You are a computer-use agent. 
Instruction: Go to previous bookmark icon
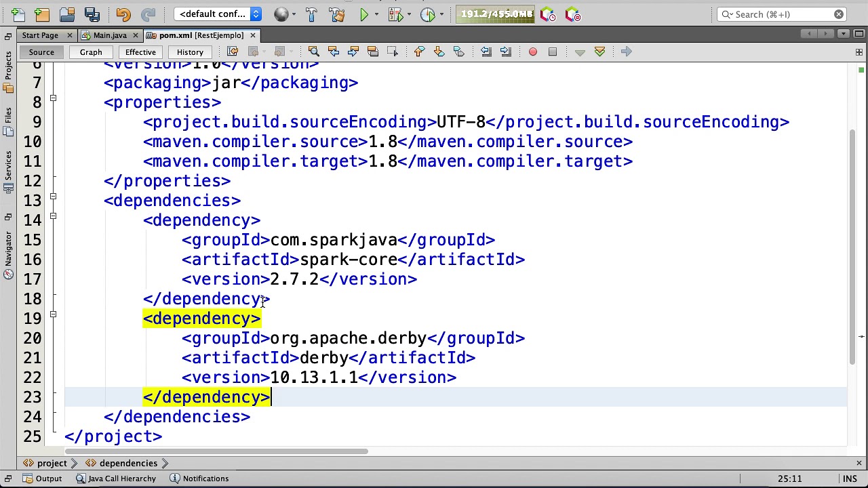click(419, 52)
